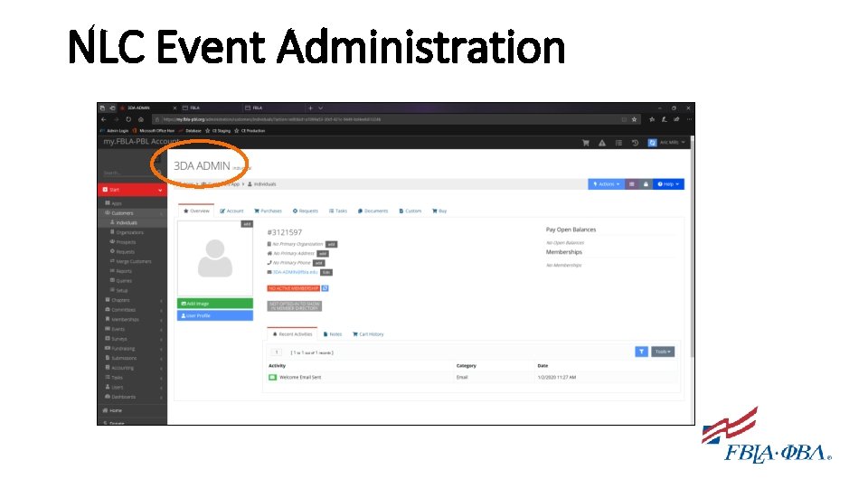Expand the Memberships sidebar section
Image resolution: width=868 pixels, height=488 pixels.
point(132,320)
